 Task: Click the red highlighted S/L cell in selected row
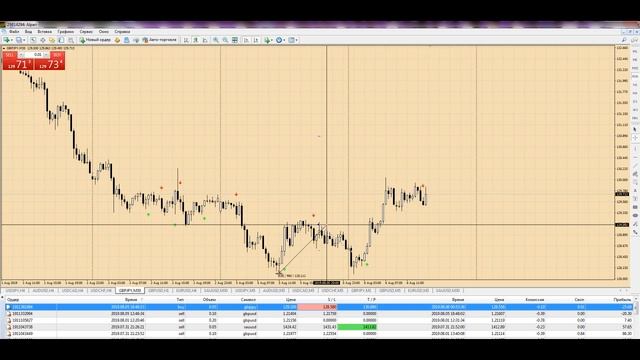pyautogui.click(x=317, y=307)
